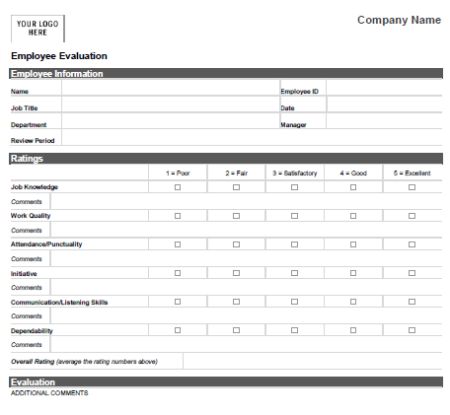
Task: Click the Comments field under Job Knowledge
Action: point(246,201)
